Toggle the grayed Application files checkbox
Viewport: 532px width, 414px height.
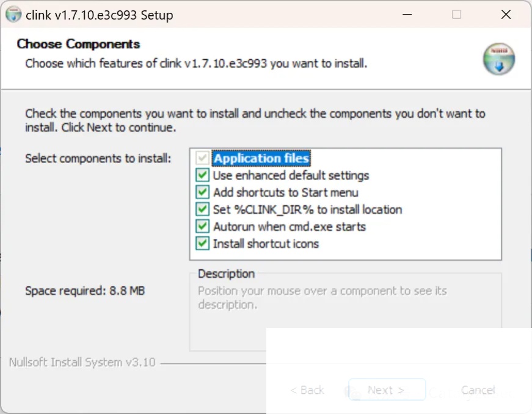[202, 158]
